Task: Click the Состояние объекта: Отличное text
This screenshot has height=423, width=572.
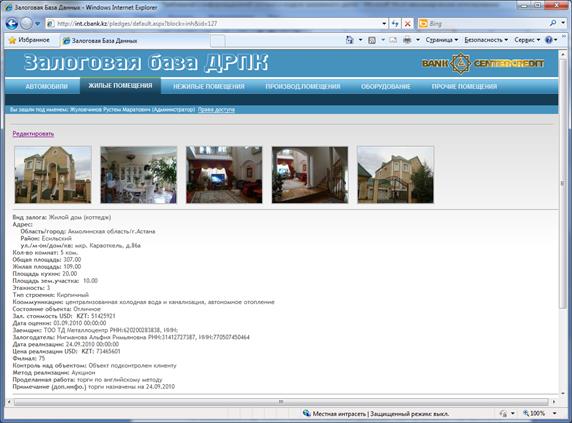Action: click(x=57, y=309)
